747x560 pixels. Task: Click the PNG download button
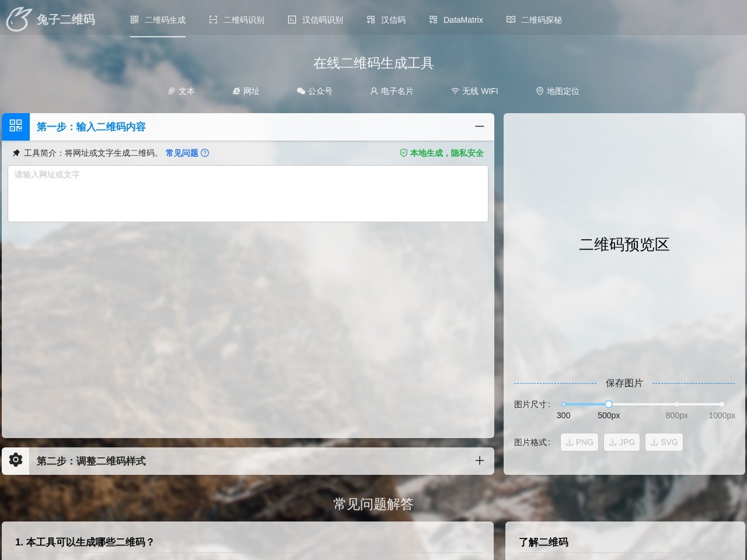(579, 442)
